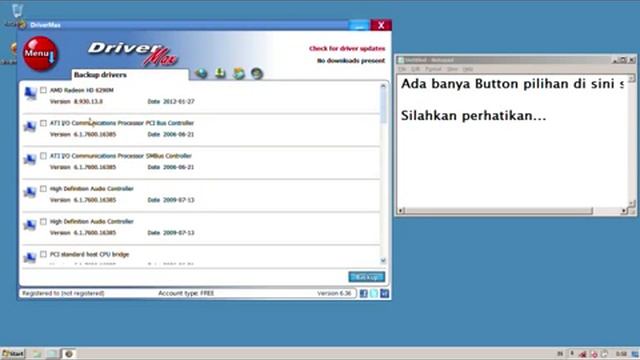Tick the SMBus Controller checkbox

point(43,156)
